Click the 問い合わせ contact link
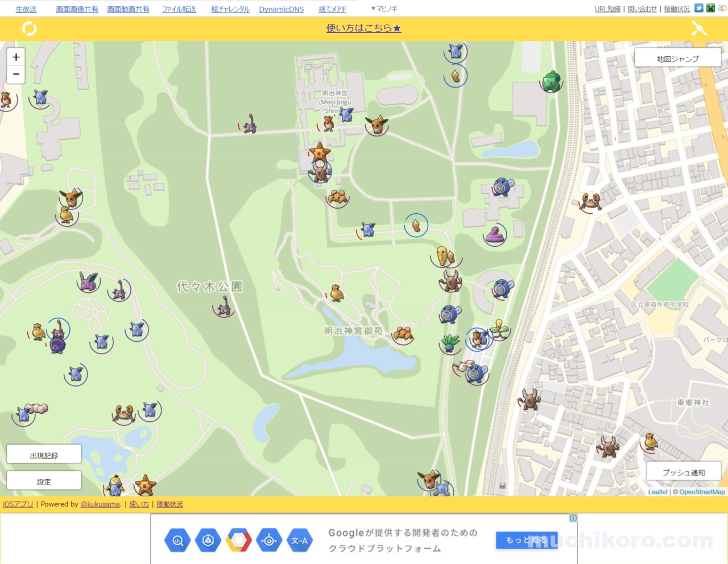The height and width of the screenshot is (564, 728). tap(642, 9)
